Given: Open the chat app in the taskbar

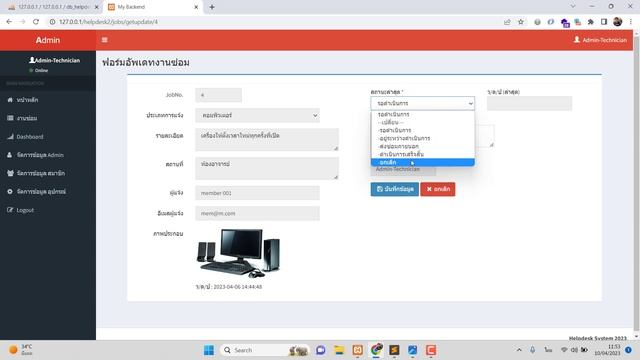Looking at the screenshot, I should tap(321, 350).
